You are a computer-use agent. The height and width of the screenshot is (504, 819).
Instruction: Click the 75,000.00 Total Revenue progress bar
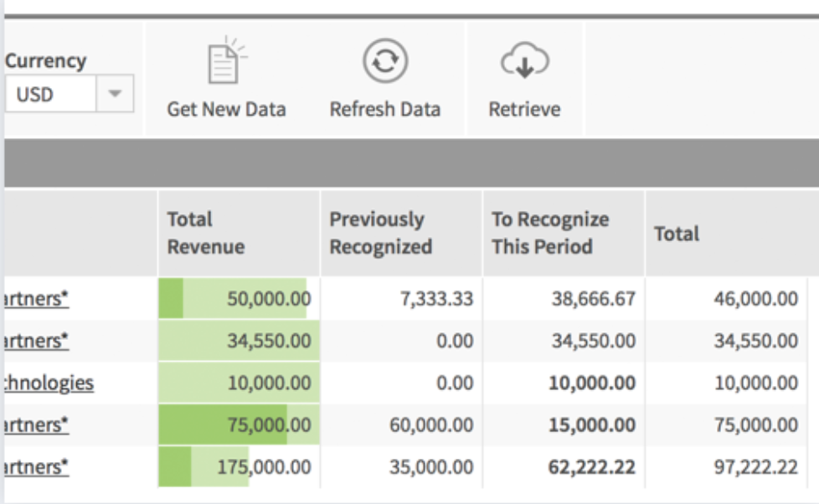(238, 424)
